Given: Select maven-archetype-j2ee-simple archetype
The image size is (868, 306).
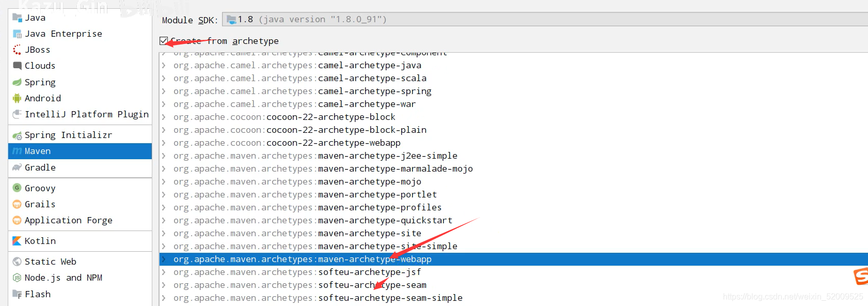Looking at the screenshot, I should [x=315, y=156].
